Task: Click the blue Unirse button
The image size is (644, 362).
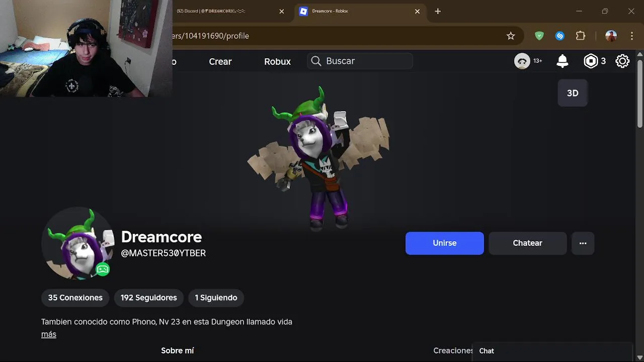Action: click(x=445, y=243)
